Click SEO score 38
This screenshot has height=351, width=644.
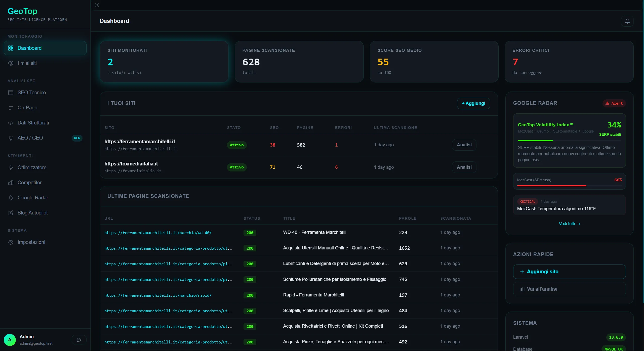pos(272,145)
